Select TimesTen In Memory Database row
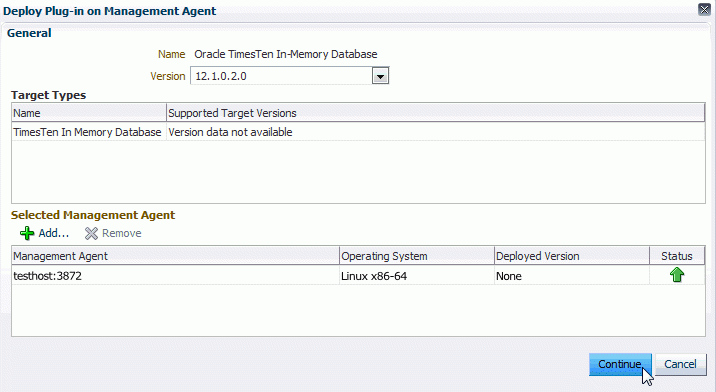716x392 pixels. pos(358,132)
